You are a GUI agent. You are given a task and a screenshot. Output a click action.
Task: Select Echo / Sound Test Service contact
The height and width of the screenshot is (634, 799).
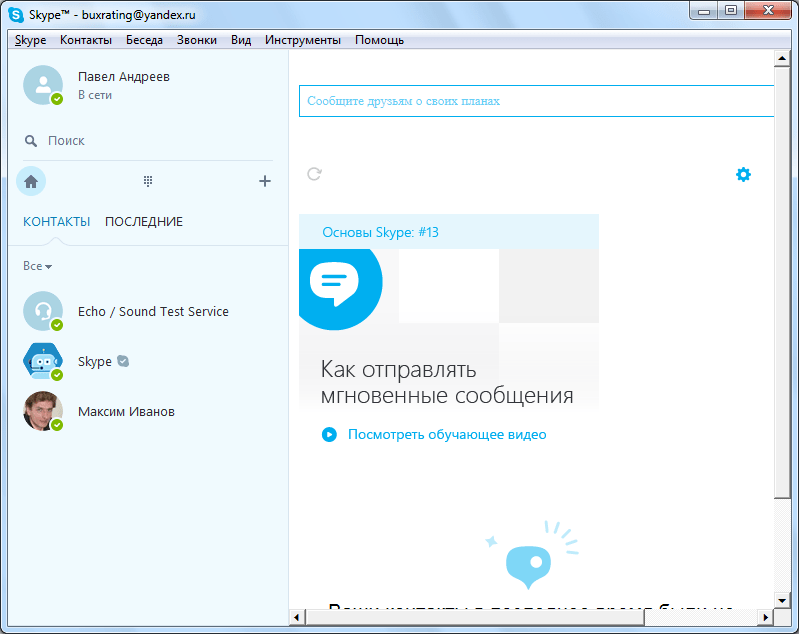tap(153, 311)
